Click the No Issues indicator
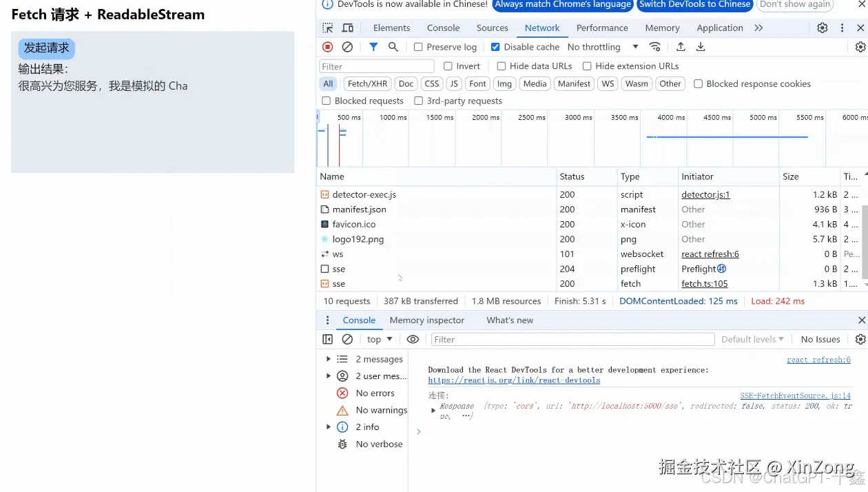 (x=820, y=339)
